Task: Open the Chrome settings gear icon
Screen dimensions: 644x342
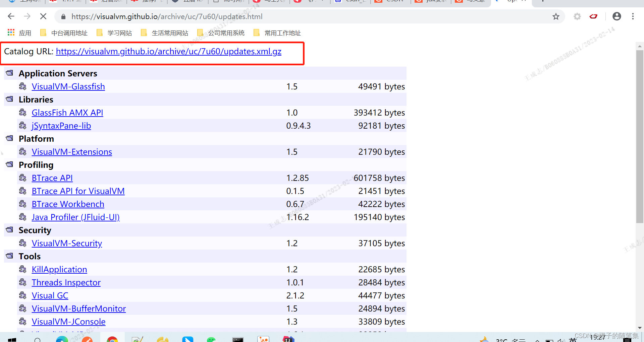Action: [577, 16]
